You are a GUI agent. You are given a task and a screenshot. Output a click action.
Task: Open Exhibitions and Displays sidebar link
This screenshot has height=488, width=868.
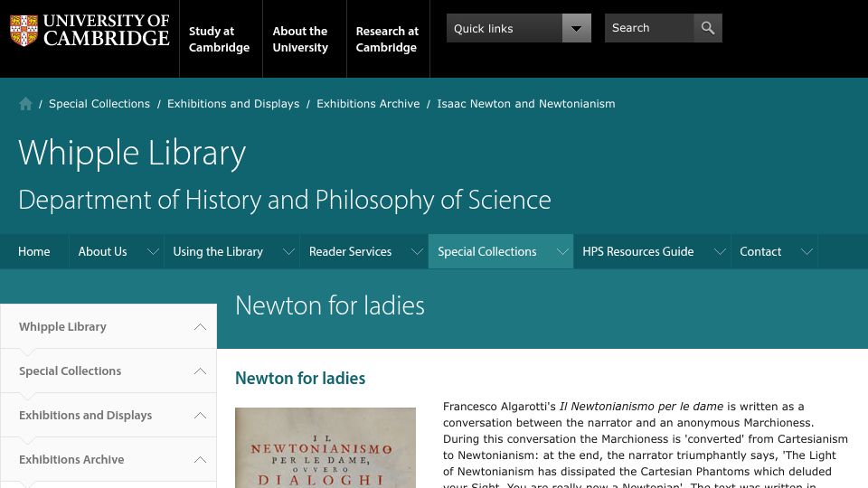tap(85, 416)
